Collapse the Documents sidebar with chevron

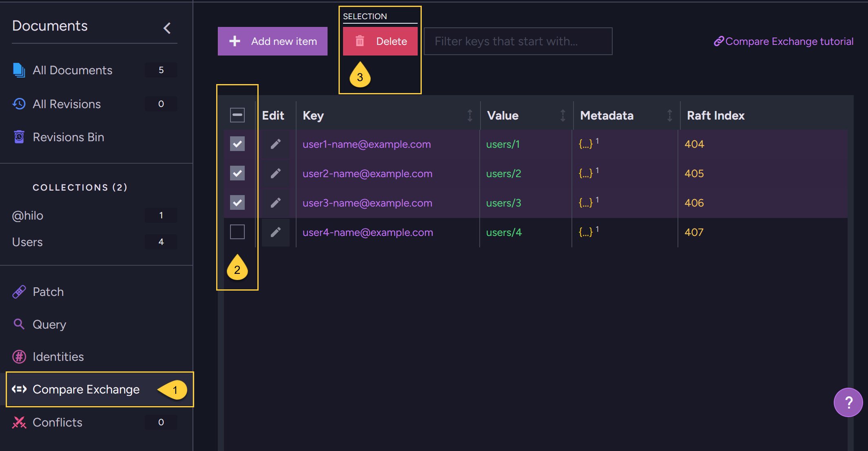coord(167,28)
